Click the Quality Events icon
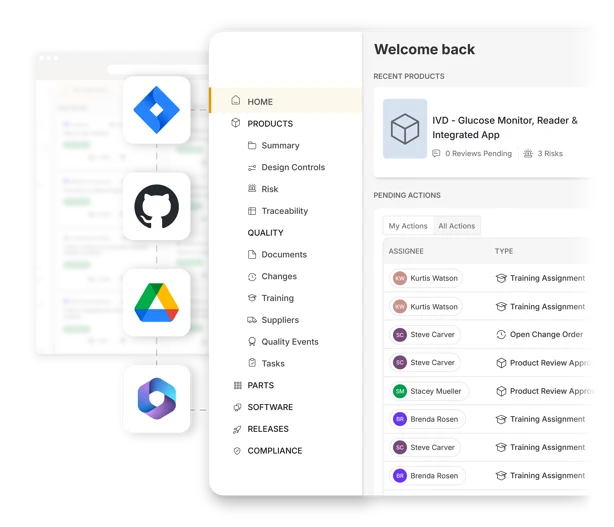The image size is (614, 527). pyautogui.click(x=252, y=341)
